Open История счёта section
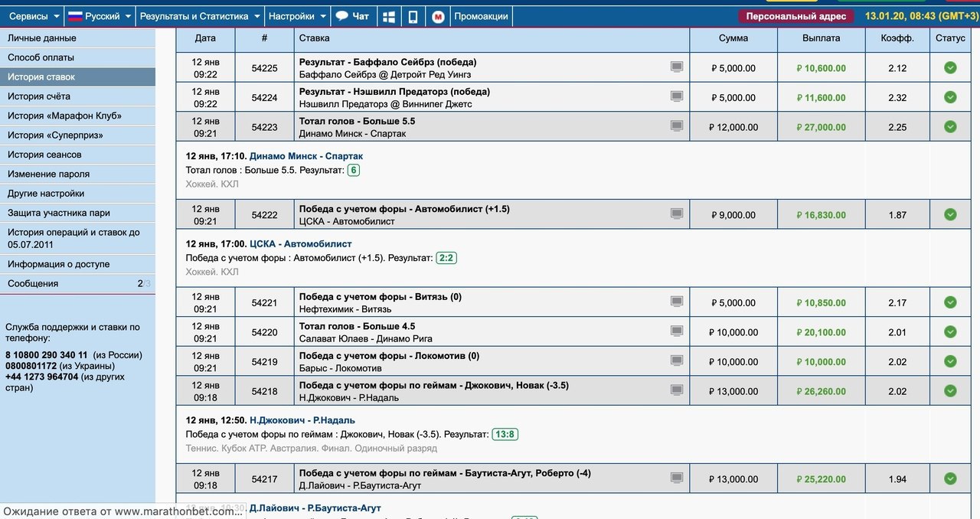 tap(77, 96)
